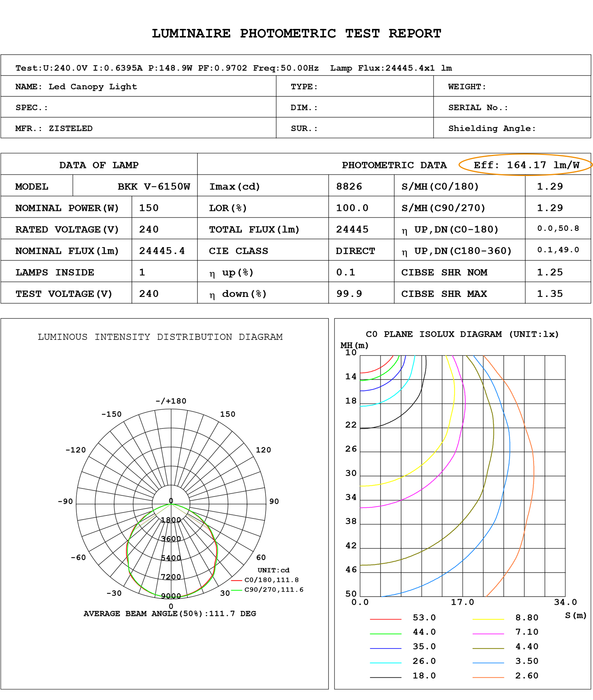Select CIBSE SHR NOM value 1.25
Screen dimensions: 593x700
tap(550, 272)
